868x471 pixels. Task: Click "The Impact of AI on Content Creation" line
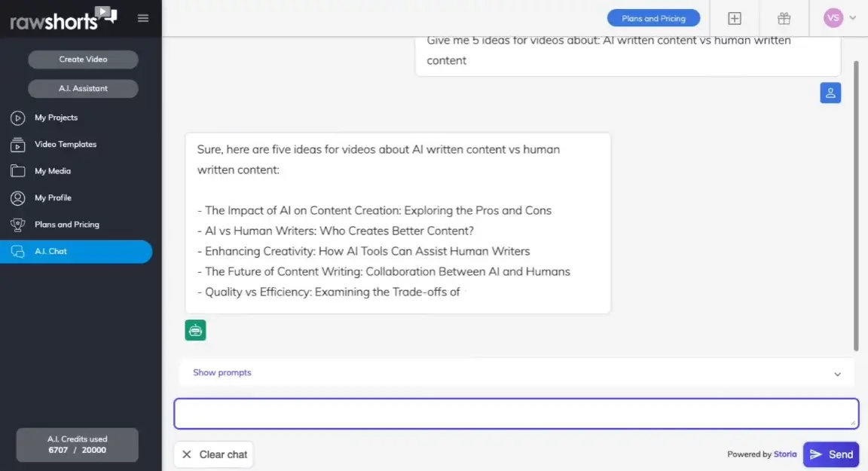(x=374, y=210)
